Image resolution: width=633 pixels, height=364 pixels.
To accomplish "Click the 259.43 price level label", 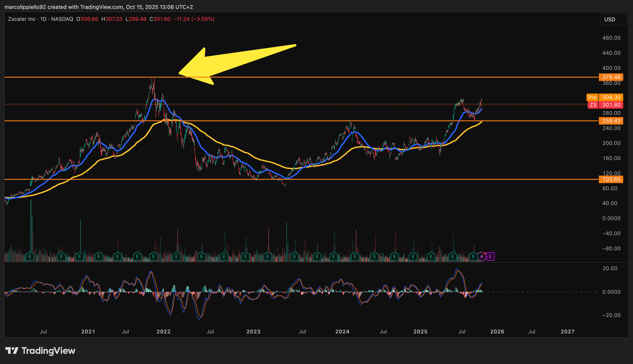I will [611, 121].
